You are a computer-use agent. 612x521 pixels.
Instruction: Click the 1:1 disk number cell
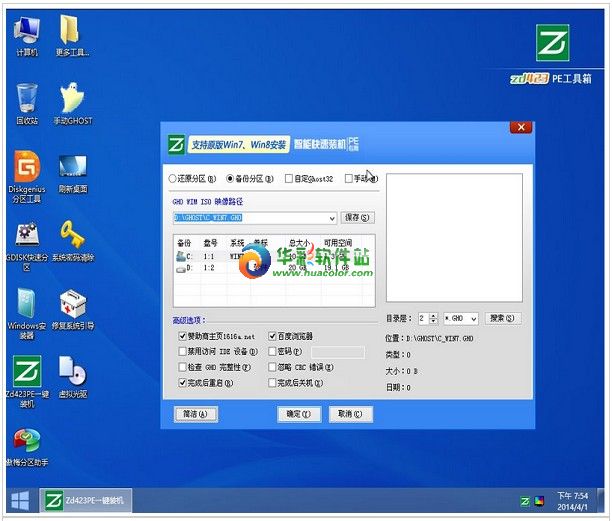[209, 257]
